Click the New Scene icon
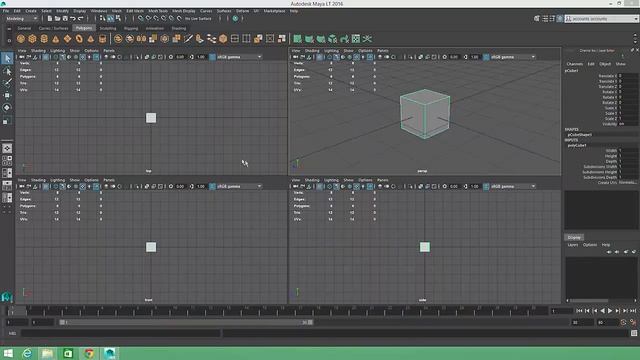 click(50, 18)
